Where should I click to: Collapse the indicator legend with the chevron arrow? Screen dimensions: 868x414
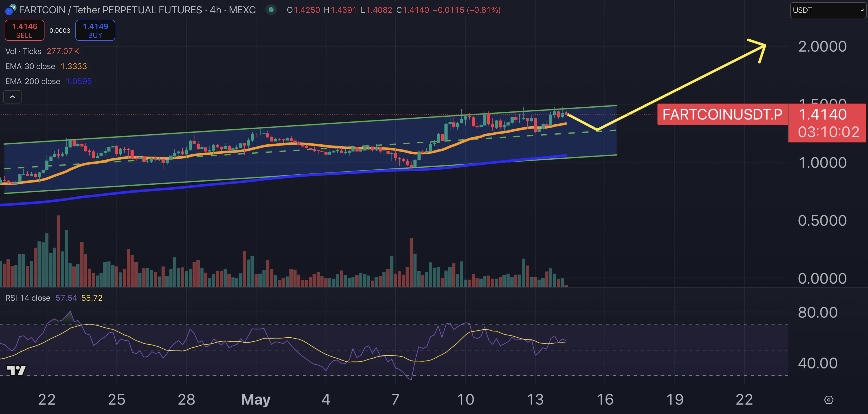pos(12,97)
